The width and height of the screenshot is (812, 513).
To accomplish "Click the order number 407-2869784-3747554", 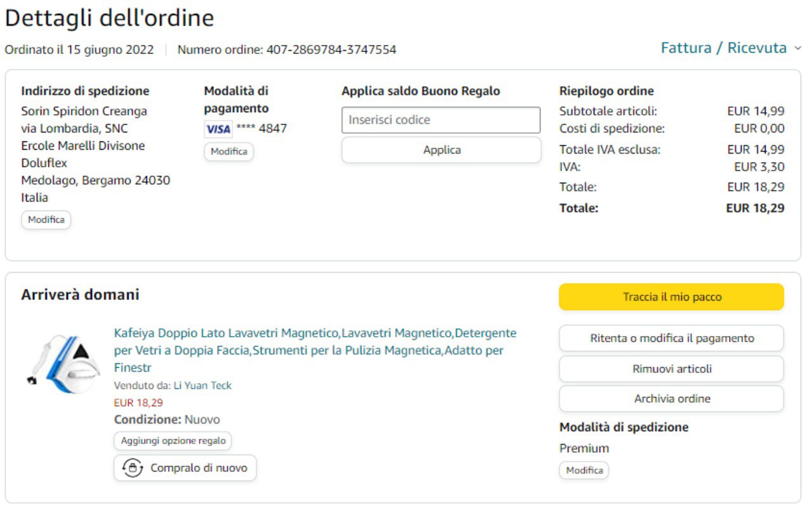I will [x=331, y=49].
